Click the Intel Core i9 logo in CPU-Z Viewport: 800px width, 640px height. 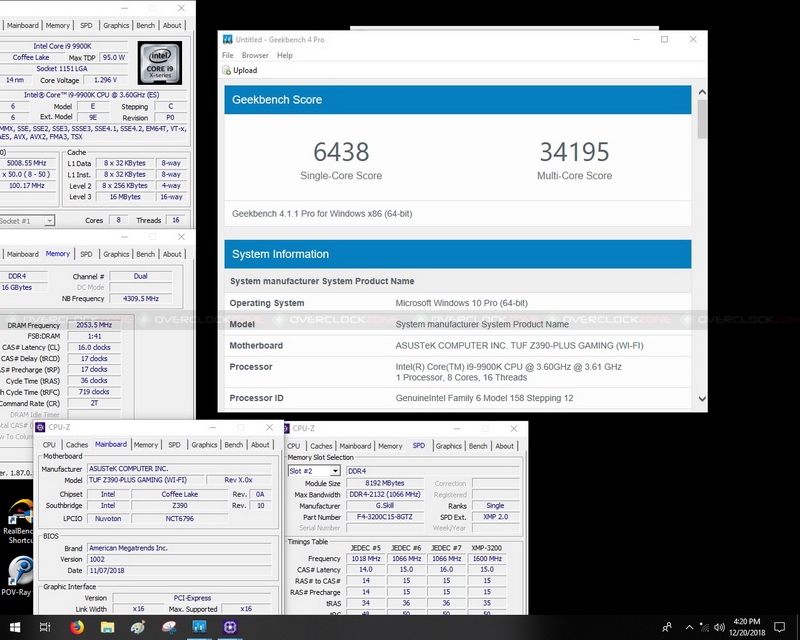160,63
